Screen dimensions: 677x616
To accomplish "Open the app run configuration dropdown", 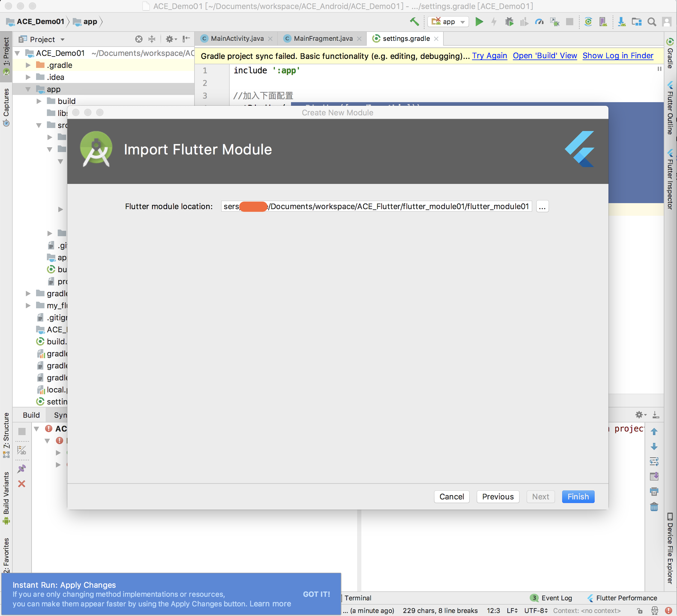I will 449,22.
